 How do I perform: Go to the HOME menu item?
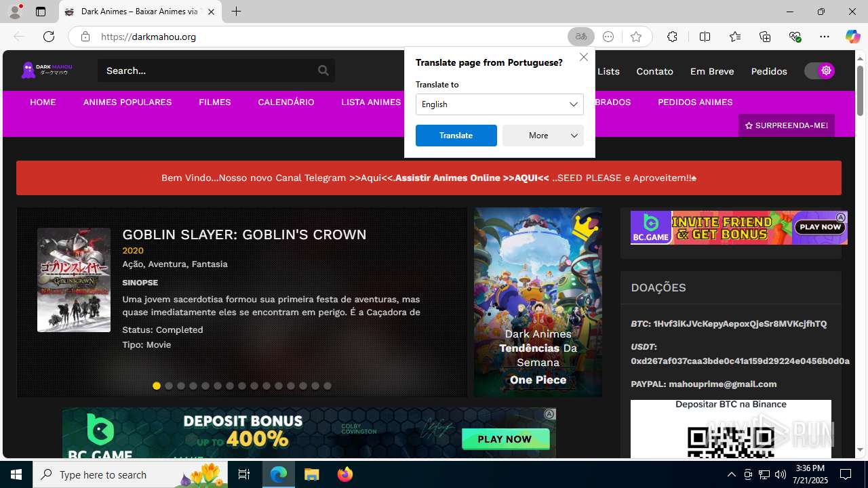tap(43, 102)
